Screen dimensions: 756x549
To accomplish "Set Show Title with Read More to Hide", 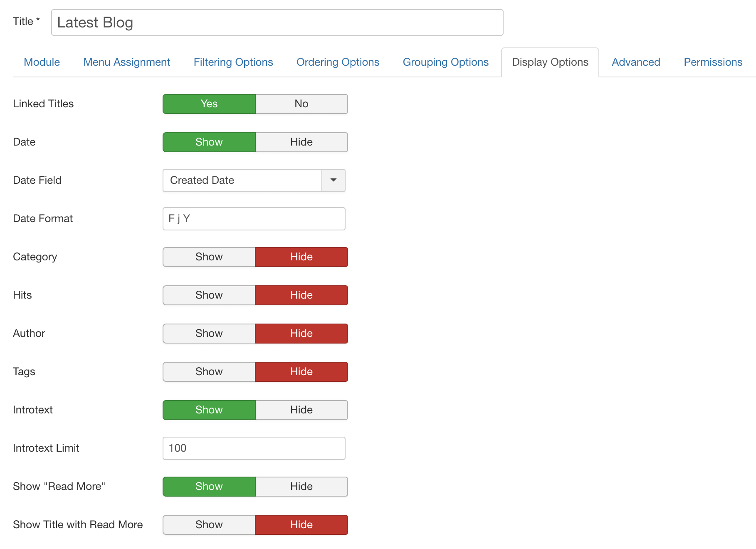I will point(301,525).
